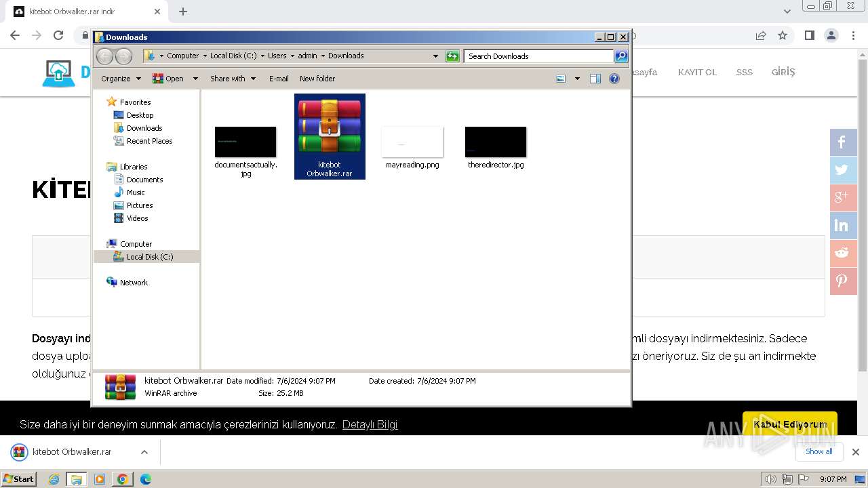The image size is (868, 488).
Task: Click Computer in the address breadcrumb
Action: 182,56
